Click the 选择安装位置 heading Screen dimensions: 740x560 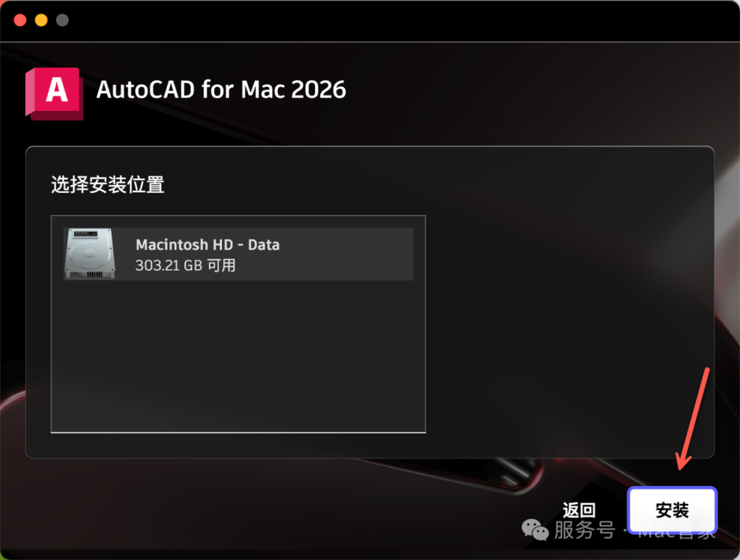tap(108, 184)
